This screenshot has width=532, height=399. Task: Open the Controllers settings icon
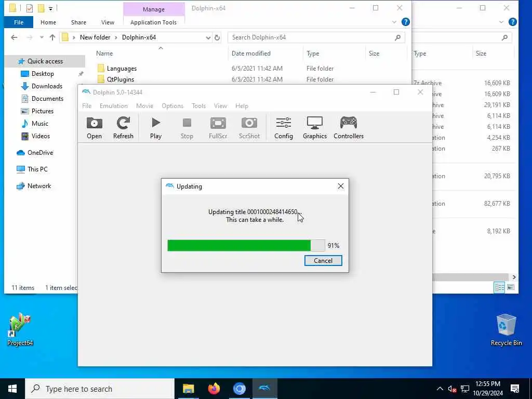coord(349,128)
